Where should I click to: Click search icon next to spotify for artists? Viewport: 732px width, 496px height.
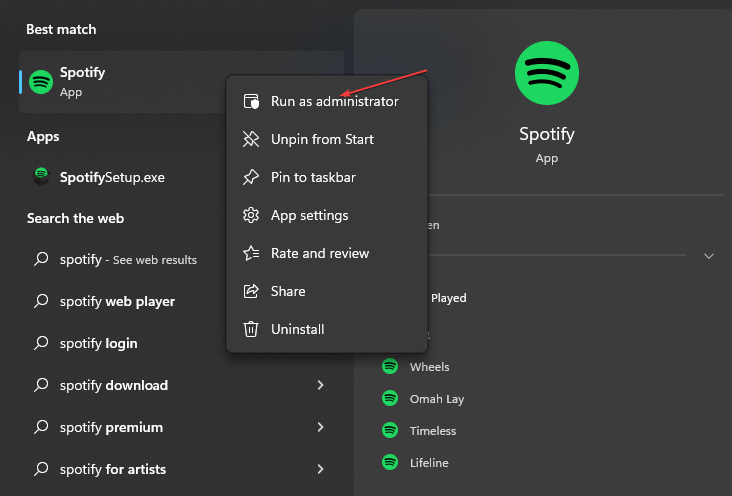tap(41, 468)
